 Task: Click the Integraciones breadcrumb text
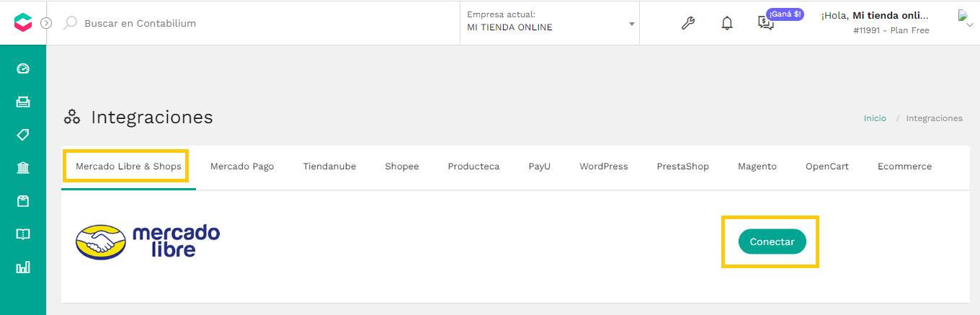(x=934, y=118)
